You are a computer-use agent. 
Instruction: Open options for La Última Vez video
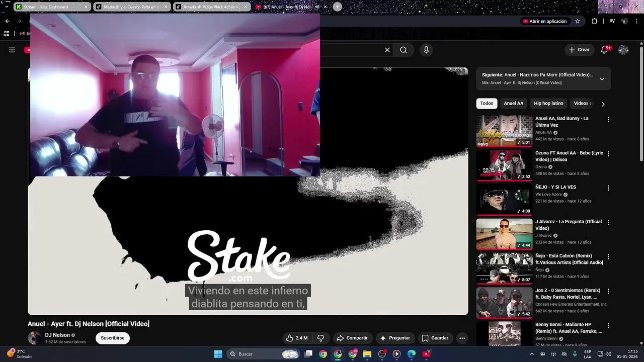pyautogui.click(x=608, y=119)
